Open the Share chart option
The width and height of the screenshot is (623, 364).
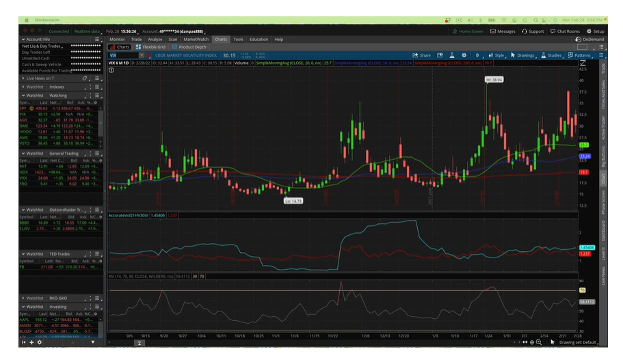[421, 55]
